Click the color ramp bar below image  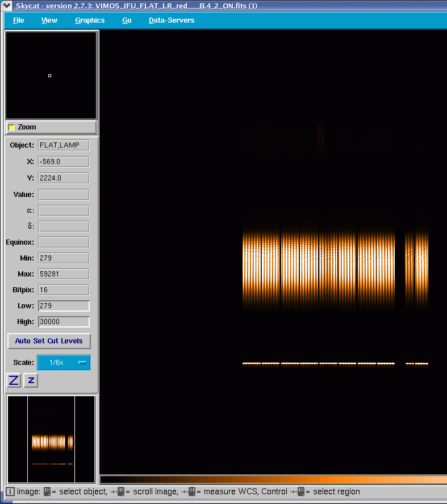273,480
